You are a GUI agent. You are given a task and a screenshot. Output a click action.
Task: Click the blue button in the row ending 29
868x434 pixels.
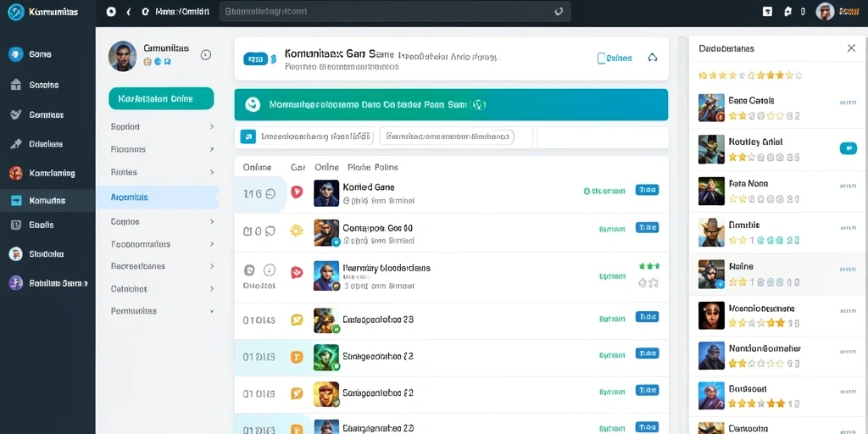tap(647, 317)
